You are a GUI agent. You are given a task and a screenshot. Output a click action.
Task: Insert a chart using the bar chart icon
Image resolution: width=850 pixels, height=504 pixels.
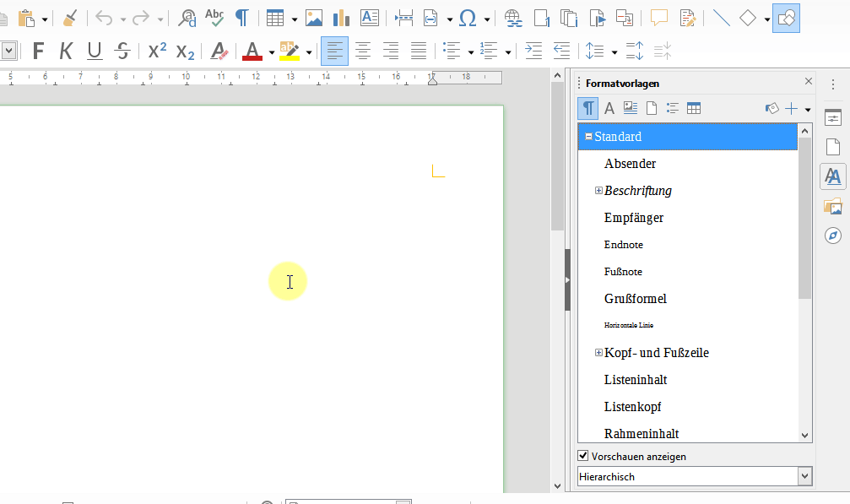click(x=342, y=19)
